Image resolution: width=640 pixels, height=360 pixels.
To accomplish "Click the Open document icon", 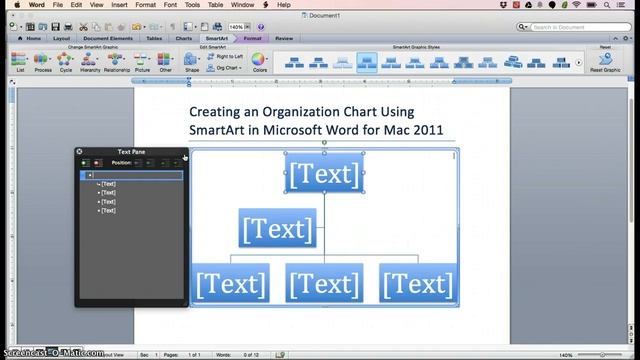I will coord(42,27).
